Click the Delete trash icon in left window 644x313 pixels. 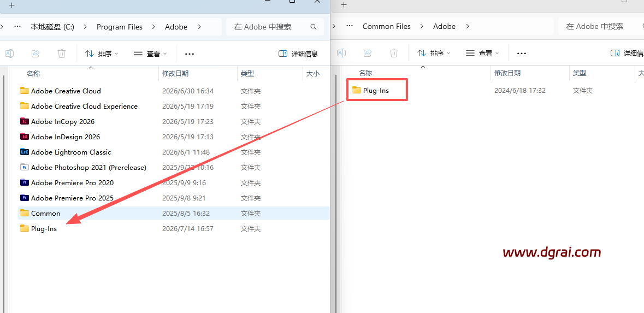pyautogui.click(x=62, y=54)
